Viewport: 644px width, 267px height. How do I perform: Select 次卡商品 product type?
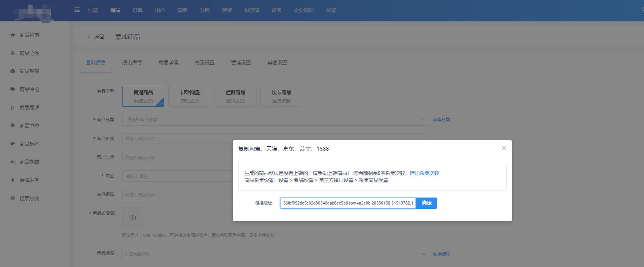(x=281, y=96)
